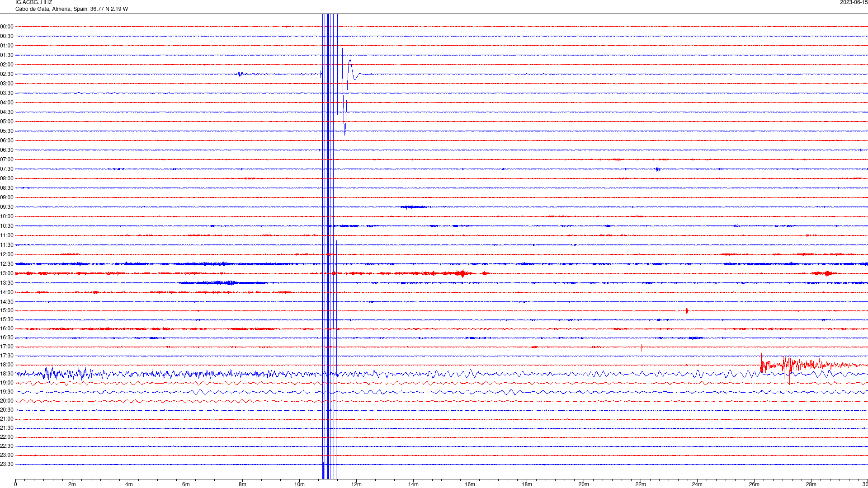The image size is (868, 488).
Task: Click the 14m tick on time axis
Action: pyautogui.click(x=413, y=484)
